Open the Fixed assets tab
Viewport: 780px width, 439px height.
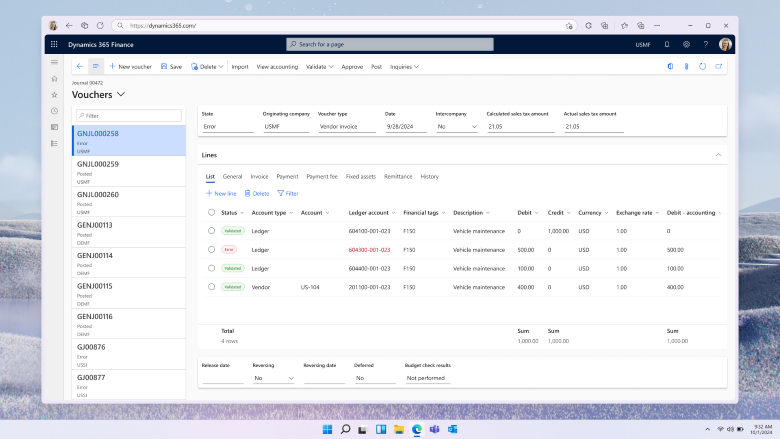[x=360, y=176]
